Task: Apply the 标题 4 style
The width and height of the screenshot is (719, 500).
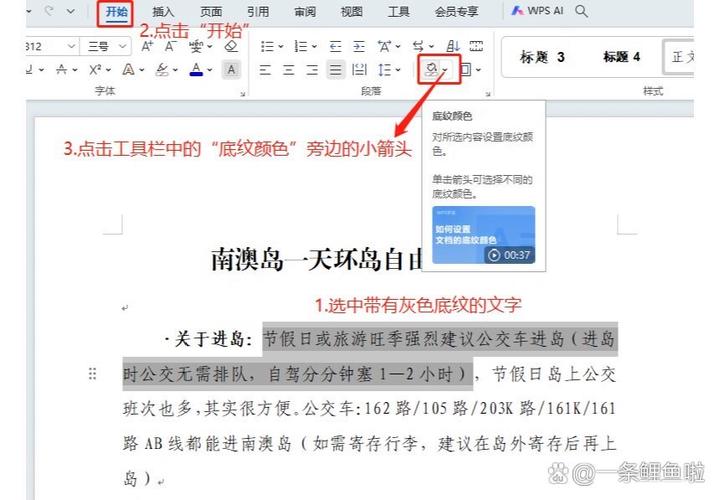Action: [621, 57]
